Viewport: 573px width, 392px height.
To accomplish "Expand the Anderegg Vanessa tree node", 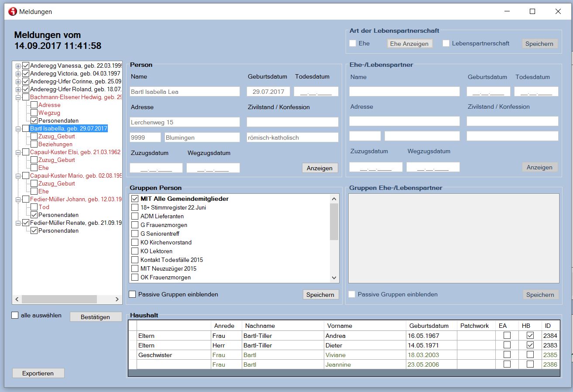I will tap(18, 66).
